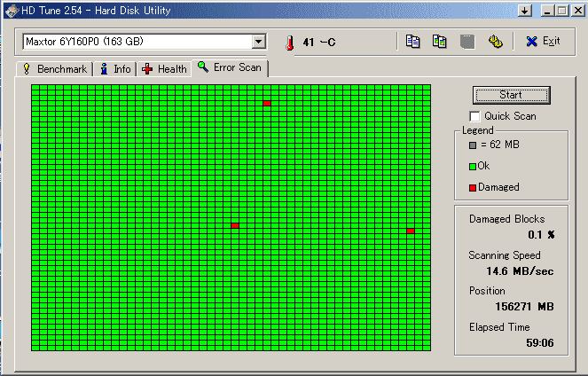Click the rightmost red damaged block
This screenshot has height=376, width=588.
(411, 231)
